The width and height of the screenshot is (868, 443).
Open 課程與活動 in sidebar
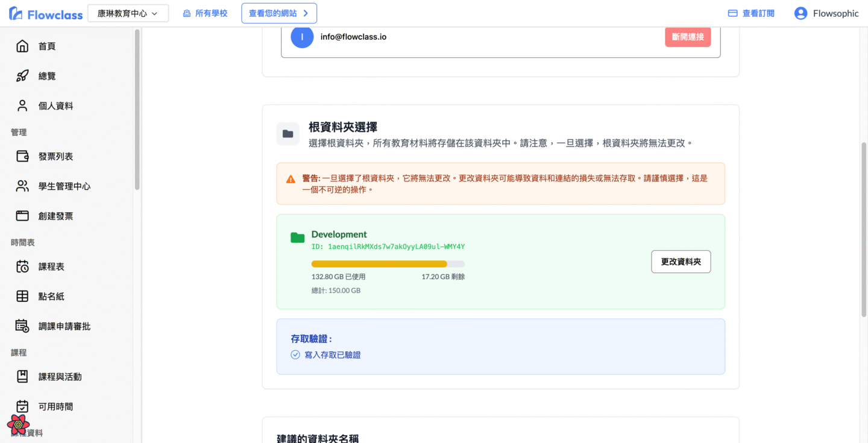60,377
